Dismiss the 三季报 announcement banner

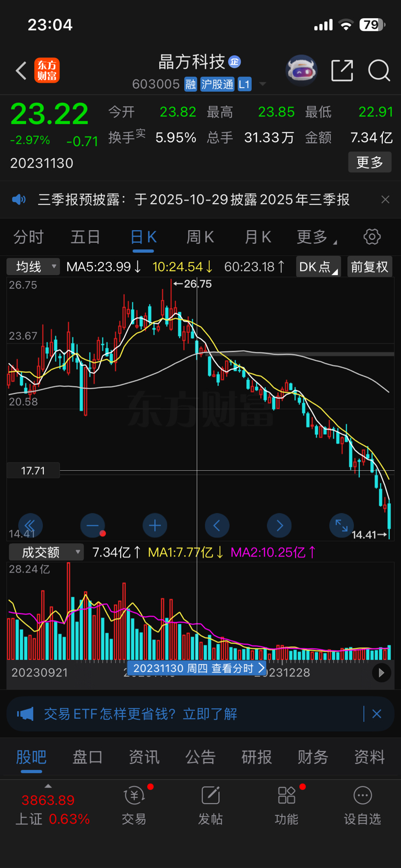[x=385, y=199]
